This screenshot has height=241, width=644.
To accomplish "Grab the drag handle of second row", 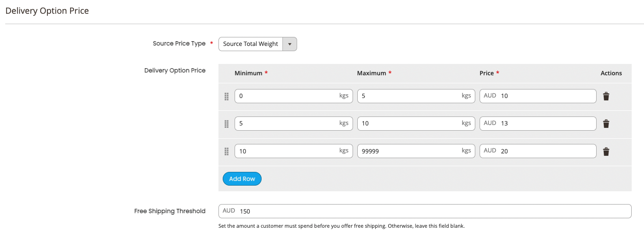I will tap(227, 124).
